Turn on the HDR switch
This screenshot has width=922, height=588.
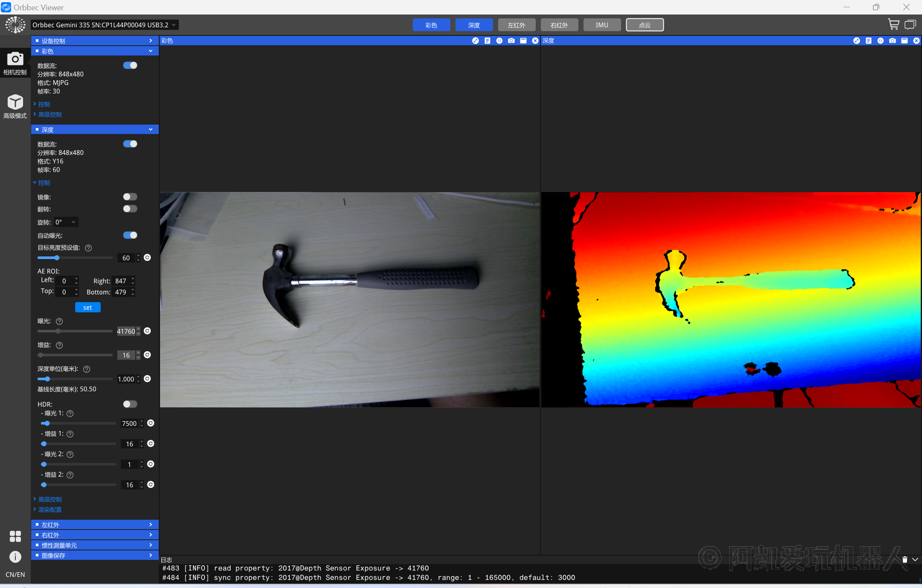click(x=130, y=404)
